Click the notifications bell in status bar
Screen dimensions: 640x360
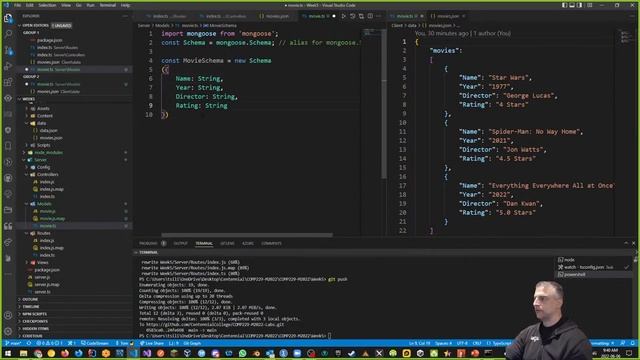[x=632, y=343]
